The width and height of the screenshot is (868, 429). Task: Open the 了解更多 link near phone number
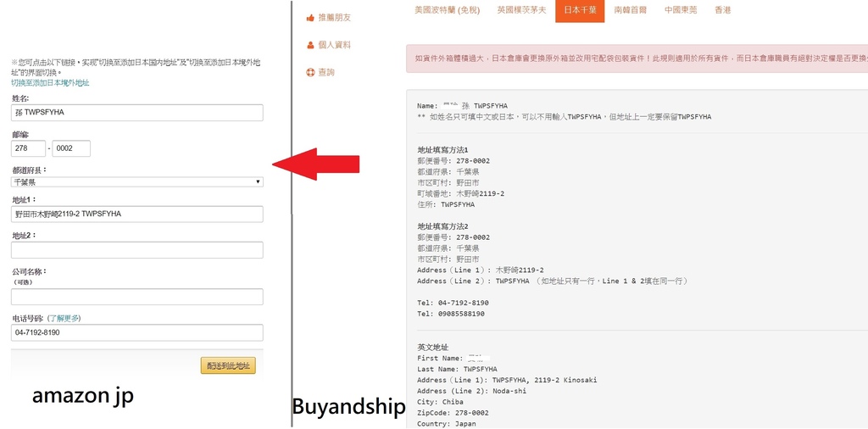(64, 318)
